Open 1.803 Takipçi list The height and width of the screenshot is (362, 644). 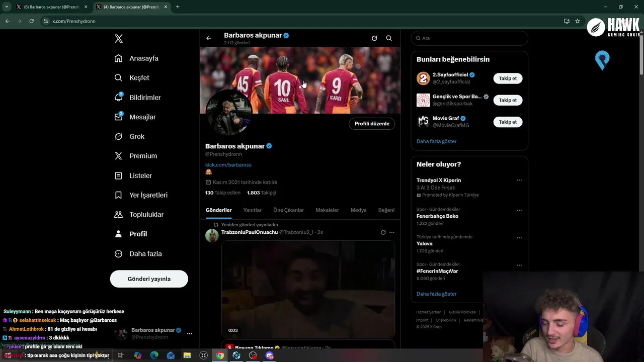click(x=262, y=193)
